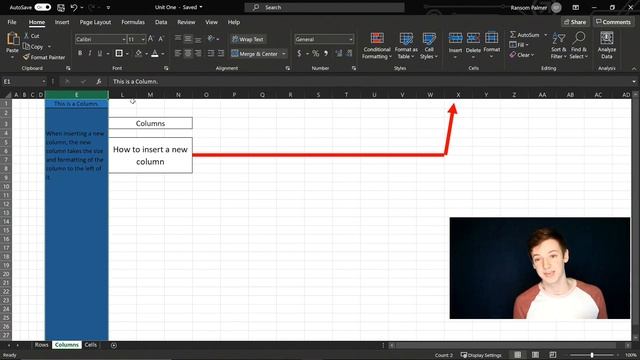Click in the Search box
Viewport: 640px width, 360px height.
tap(324, 7)
